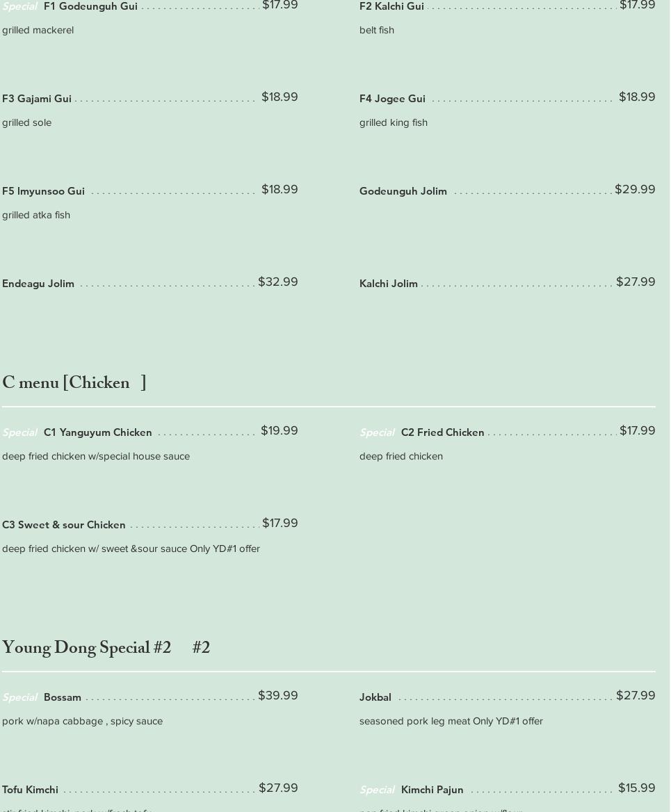Screen dimensions: 671x812
Task: Open the Jokbal dish
Action: pos(375,697)
